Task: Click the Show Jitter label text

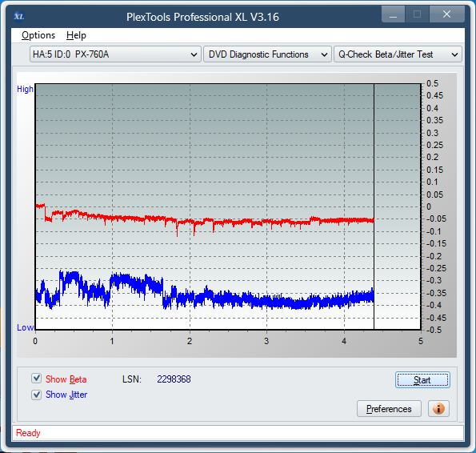Action: (66, 395)
